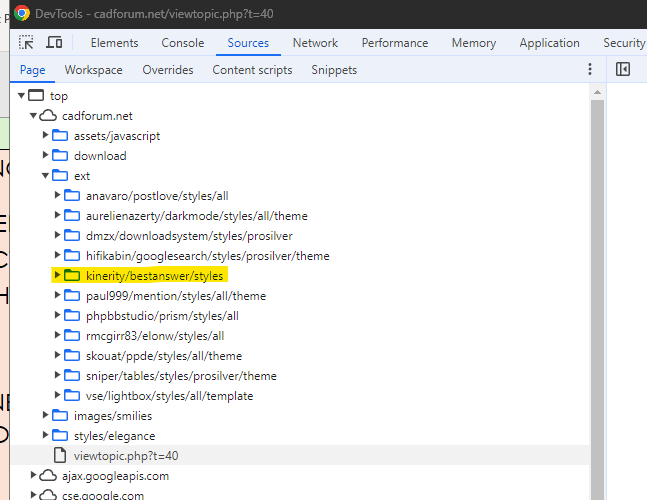Click the top frame icon
This screenshot has width=647, height=500.
click(x=36, y=96)
